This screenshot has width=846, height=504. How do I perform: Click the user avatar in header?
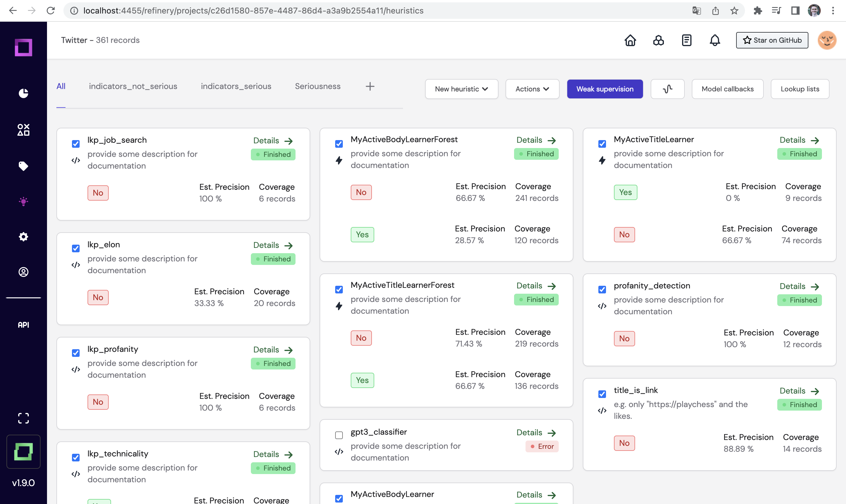[x=827, y=41]
